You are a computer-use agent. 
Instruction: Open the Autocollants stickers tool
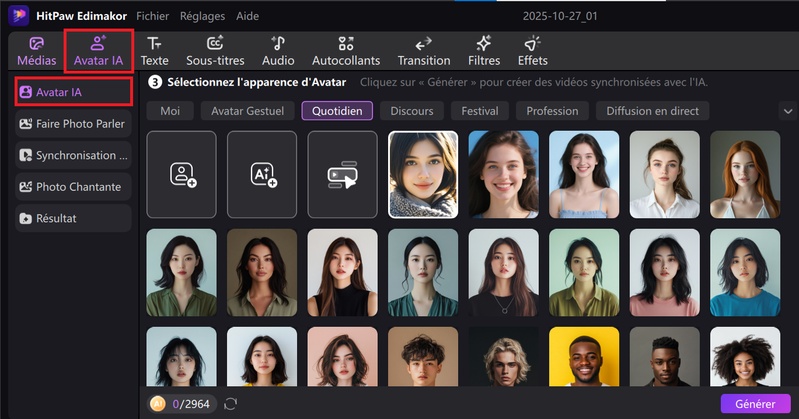pos(346,50)
